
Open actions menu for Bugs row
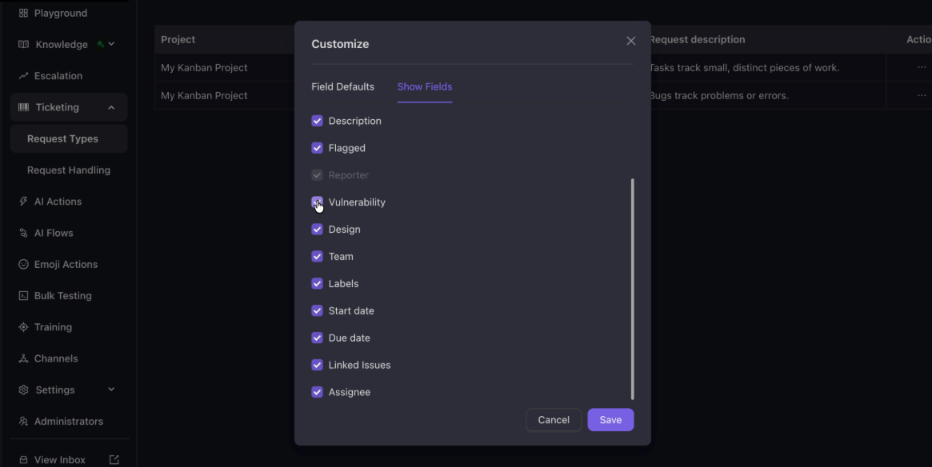[x=921, y=95]
